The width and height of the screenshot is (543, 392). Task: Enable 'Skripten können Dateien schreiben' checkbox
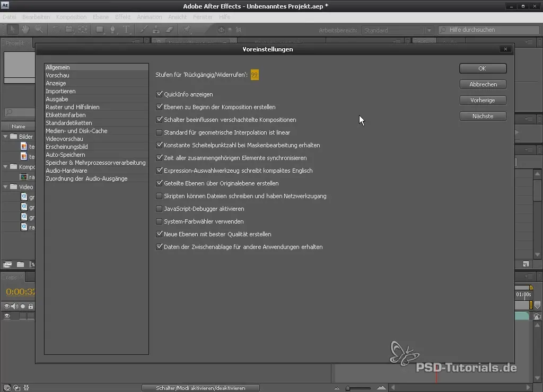(x=159, y=196)
